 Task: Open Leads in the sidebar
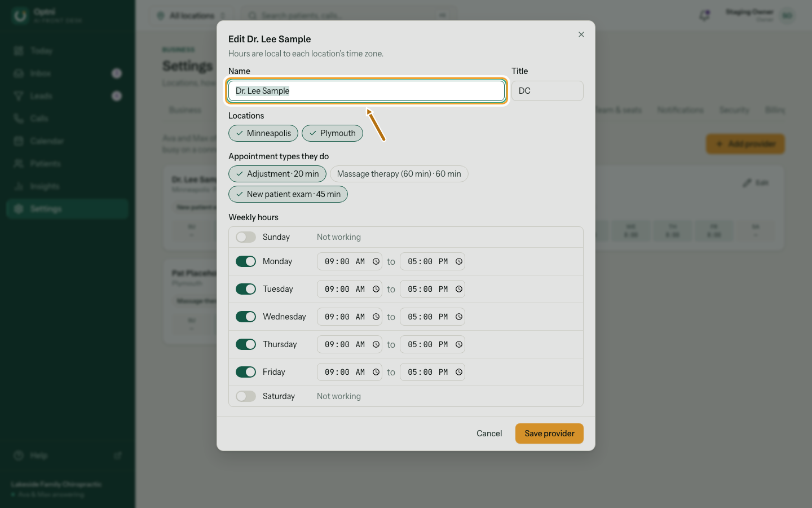[68, 96]
